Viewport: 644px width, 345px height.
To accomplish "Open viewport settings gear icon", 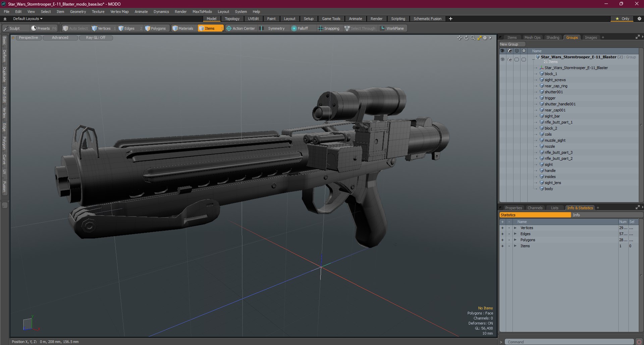I will (485, 38).
